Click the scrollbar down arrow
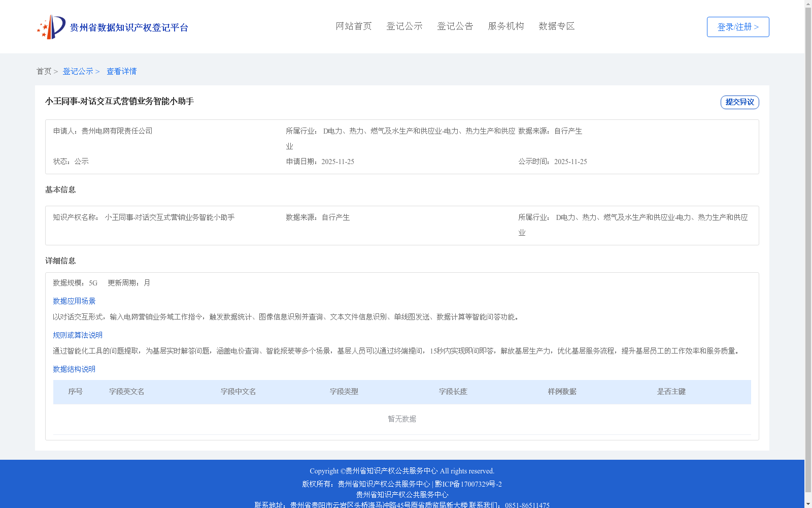The width and height of the screenshot is (812, 508). (808, 504)
